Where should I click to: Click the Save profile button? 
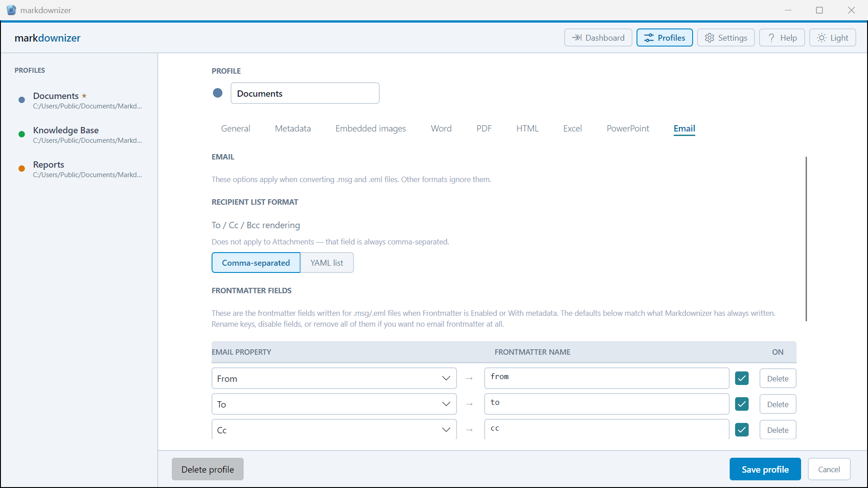tap(765, 469)
